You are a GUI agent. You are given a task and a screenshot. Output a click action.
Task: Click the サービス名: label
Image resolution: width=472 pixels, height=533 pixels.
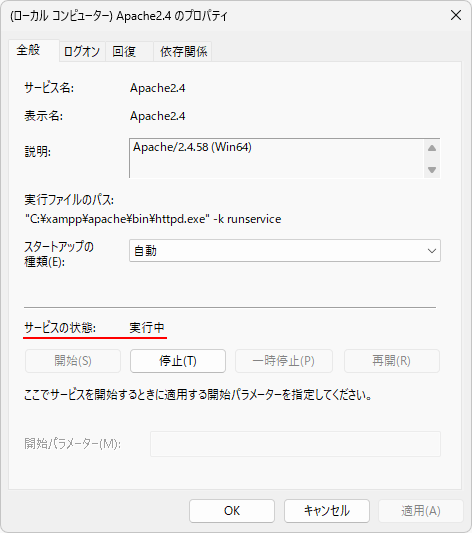click(x=49, y=88)
